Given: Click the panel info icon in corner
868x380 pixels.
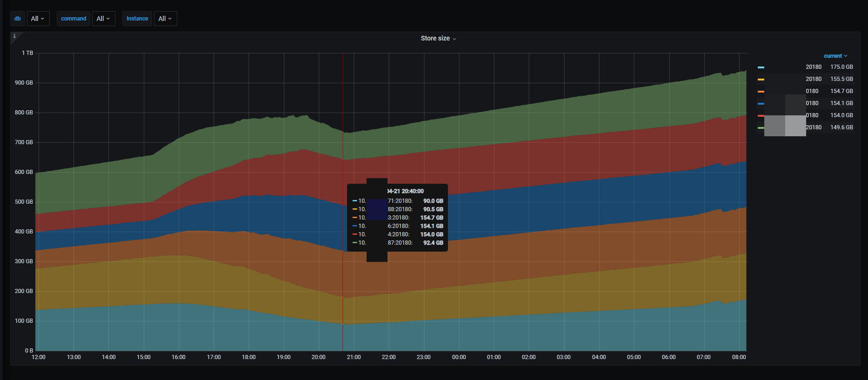Looking at the screenshot, I should click(14, 36).
